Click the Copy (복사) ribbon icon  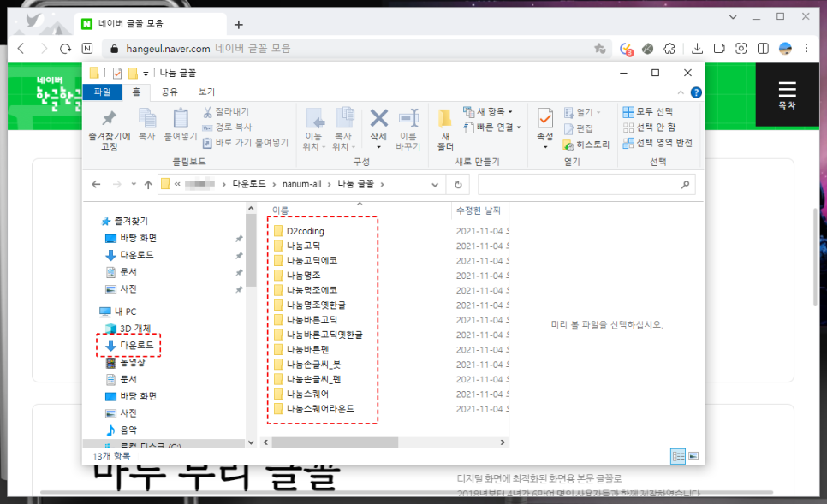point(147,118)
